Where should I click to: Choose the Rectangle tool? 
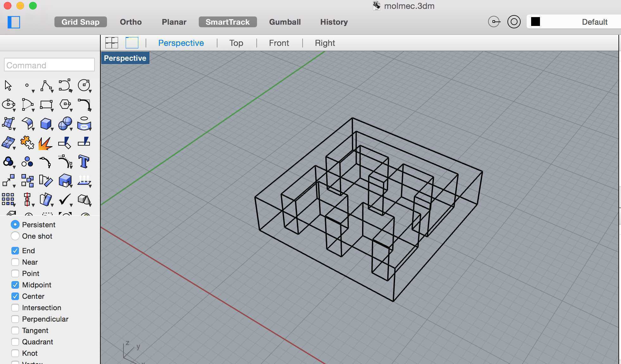click(x=46, y=104)
